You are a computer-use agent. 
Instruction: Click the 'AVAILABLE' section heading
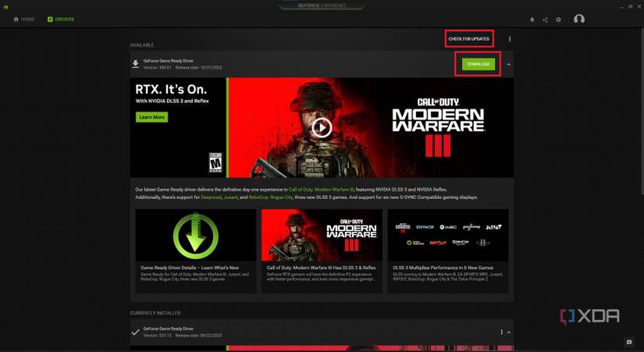142,45
